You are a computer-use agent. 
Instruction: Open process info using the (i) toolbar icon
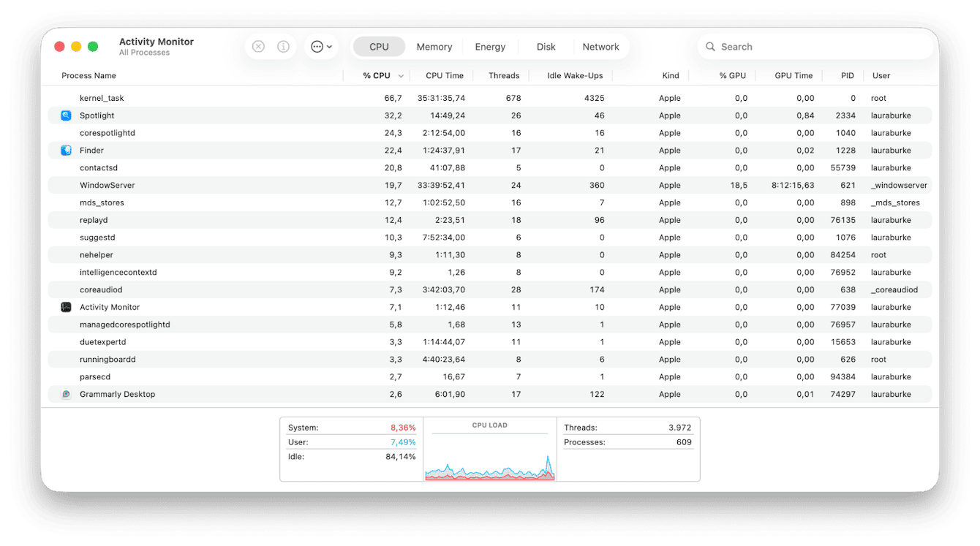283,46
